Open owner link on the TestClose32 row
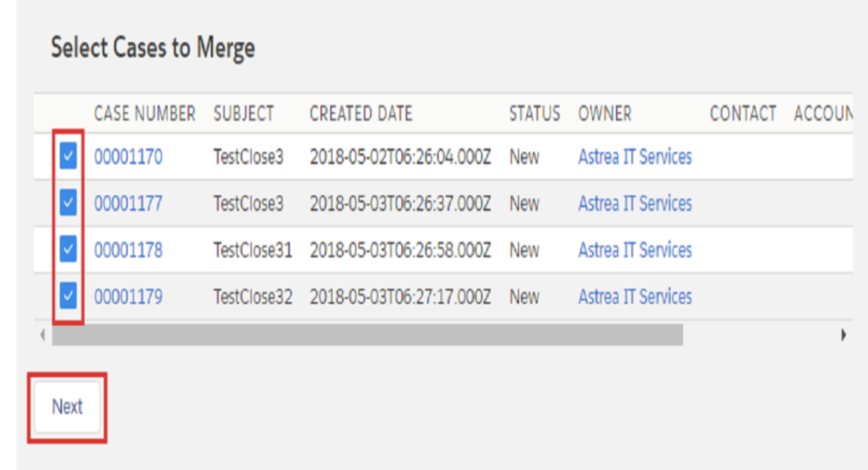Viewport: 868px width, 470px height. pos(634,297)
